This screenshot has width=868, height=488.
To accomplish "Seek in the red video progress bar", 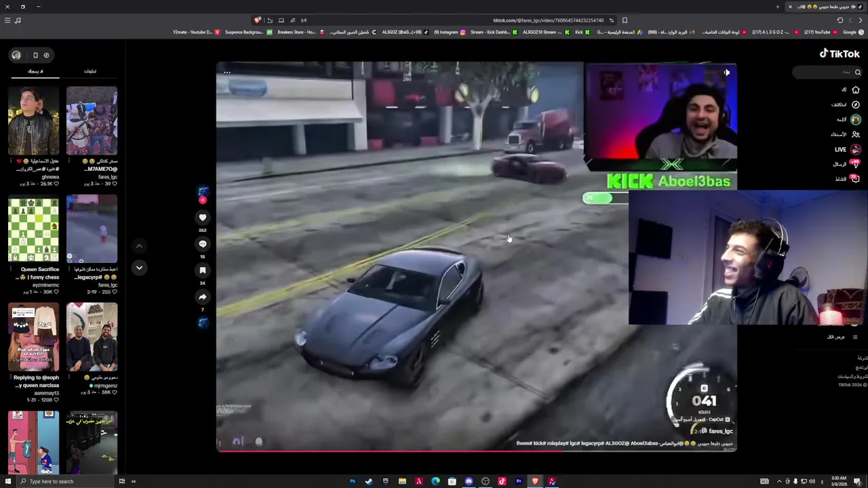I will [476, 450].
